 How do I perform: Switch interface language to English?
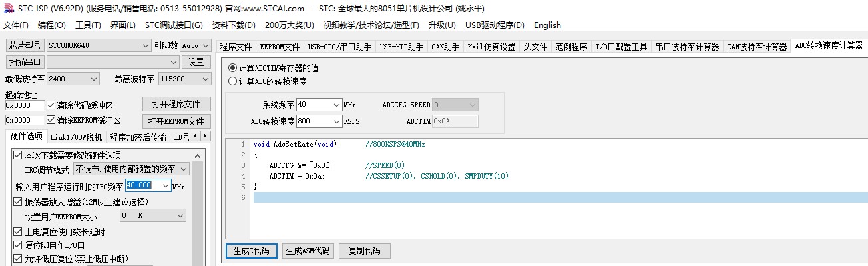tap(547, 25)
